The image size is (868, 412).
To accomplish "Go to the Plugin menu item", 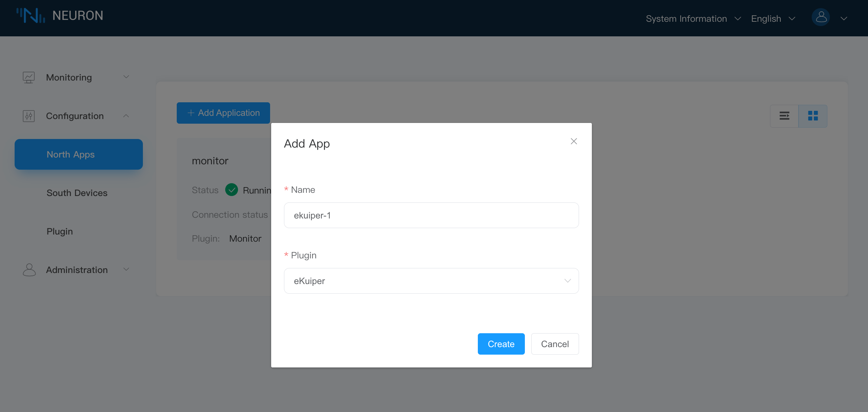I will point(60,231).
